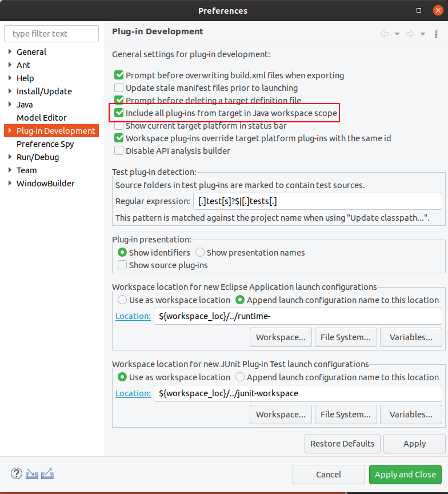The height and width of the screenshot is (494, 448).
Task: Select Ant in preferences tree
Action: tap(23, 65)
